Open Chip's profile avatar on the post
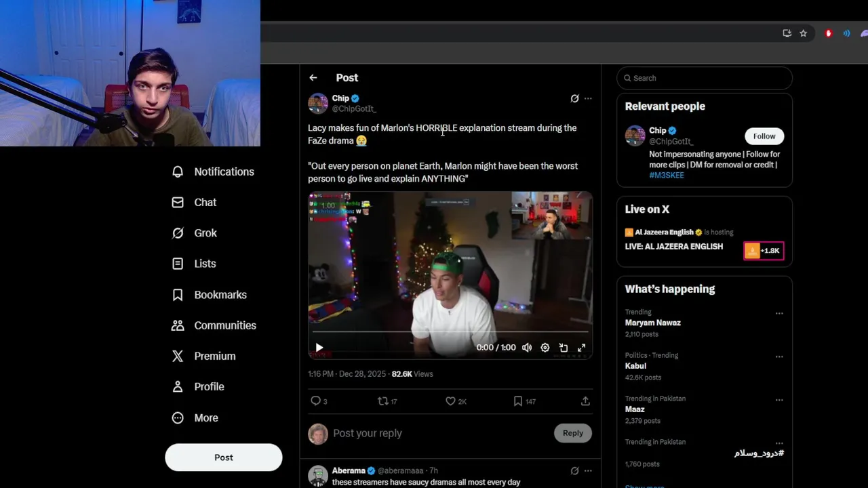Image resolution: width=868 pixels, height=488 pixels. click(x=318, y=103)
